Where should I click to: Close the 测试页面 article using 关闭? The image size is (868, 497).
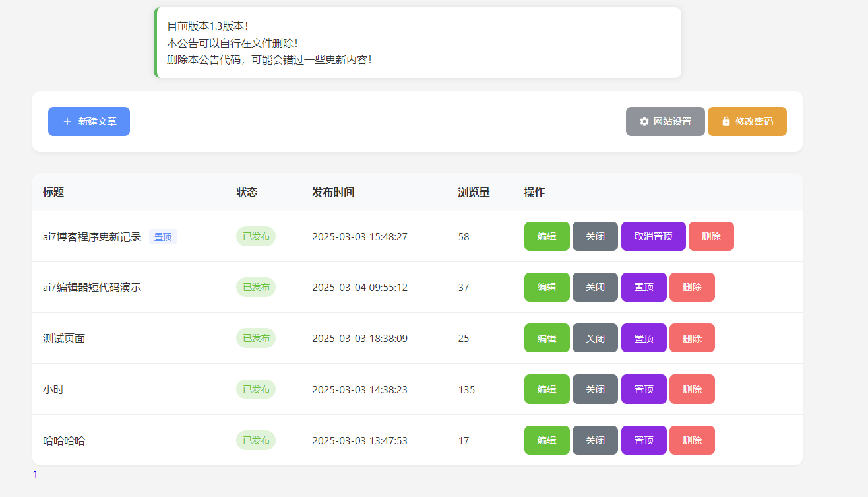(x=595, y=338)
